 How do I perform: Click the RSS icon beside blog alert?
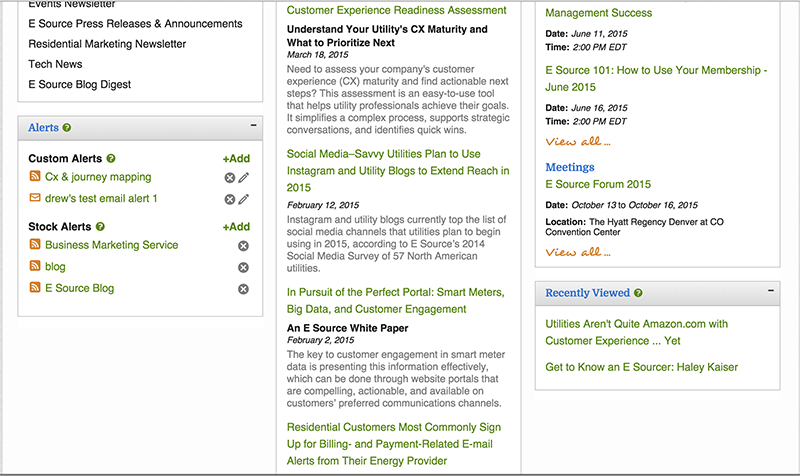(x=35, y=266)
